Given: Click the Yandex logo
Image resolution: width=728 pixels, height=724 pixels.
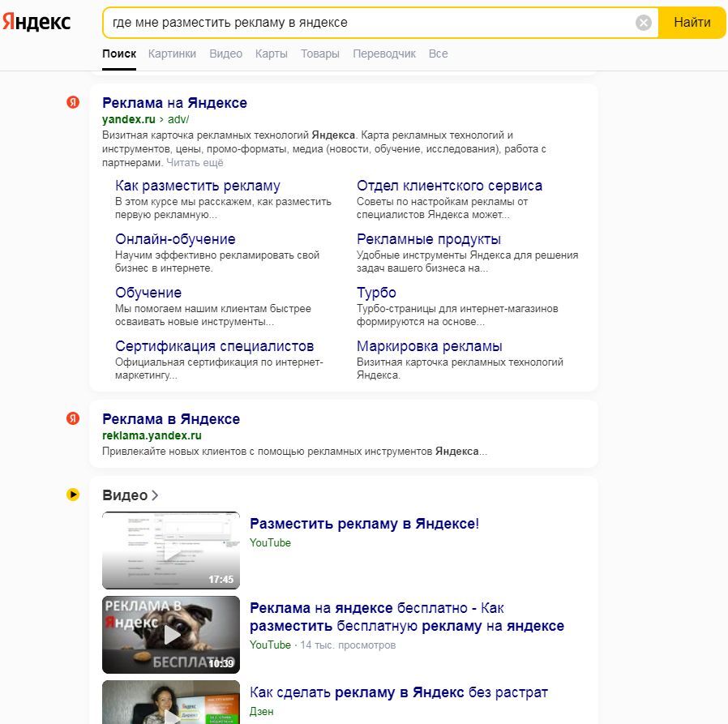Looking at the screenshot, I should (36, 23).
